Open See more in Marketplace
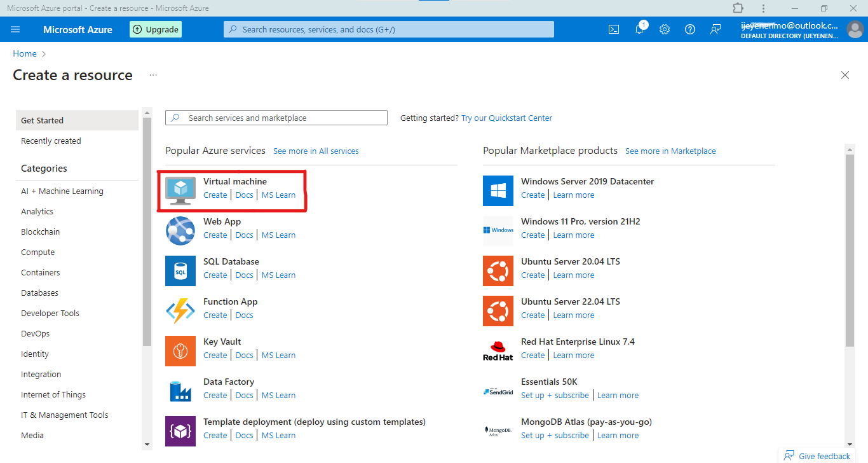Viewport: 868px width, 463px height. tap(670, 151)
